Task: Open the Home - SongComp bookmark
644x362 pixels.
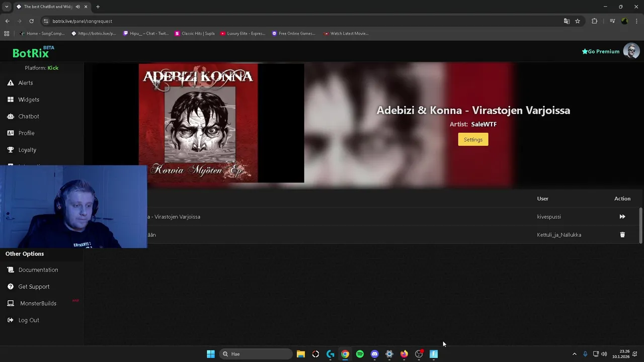Action: (42, 34)
